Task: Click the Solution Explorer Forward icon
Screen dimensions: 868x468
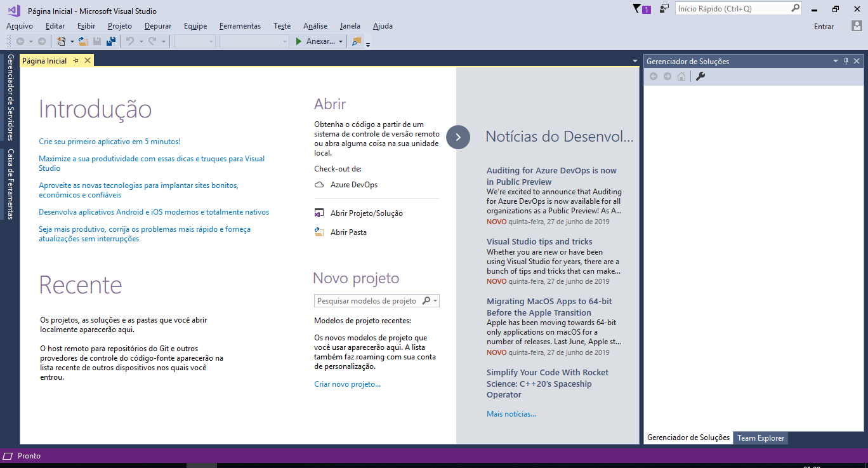Action: pyautogui.click(x=667, y=76)
